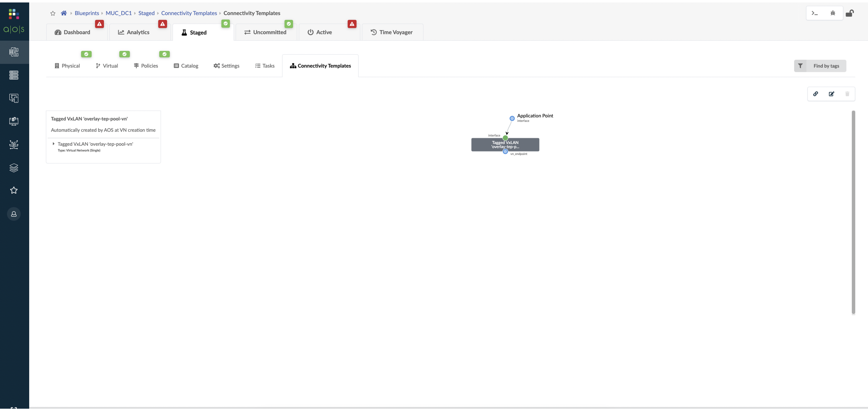Click the MUC_DC1 breadcrumb link
Screen dimensions: 868x413
pyautogui.click(x=119, y=13)
